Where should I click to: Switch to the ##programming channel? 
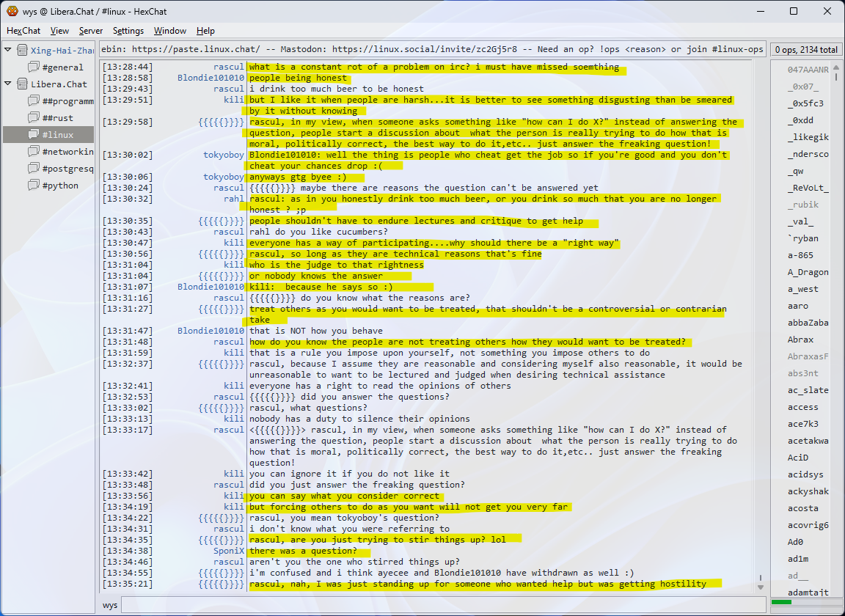pyautogui.click(x=67, y=101)
